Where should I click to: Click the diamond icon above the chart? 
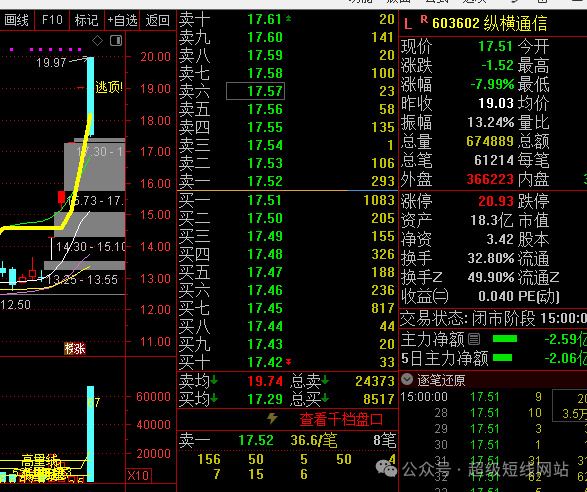[x=97, y=40]
